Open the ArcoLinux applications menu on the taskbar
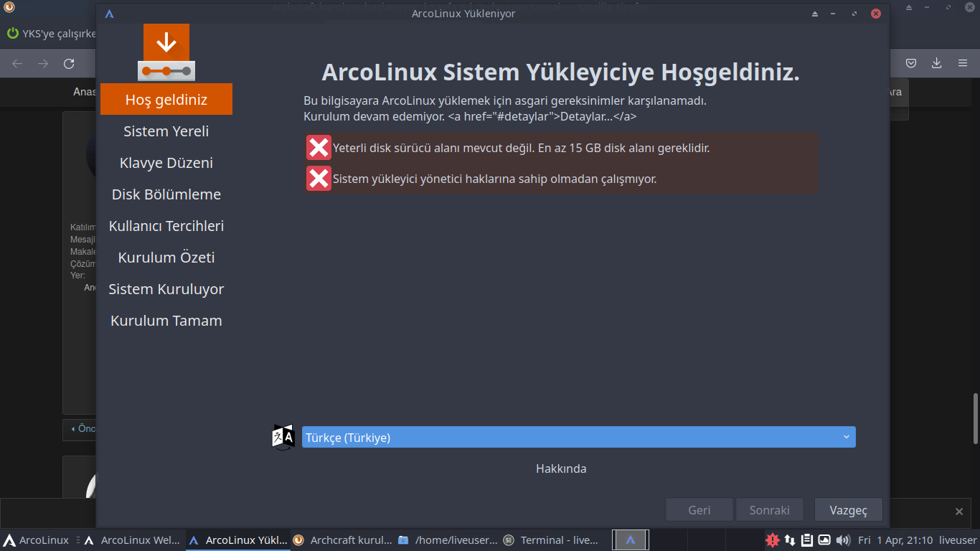The image size is (980, 551). tap(36, 540)
